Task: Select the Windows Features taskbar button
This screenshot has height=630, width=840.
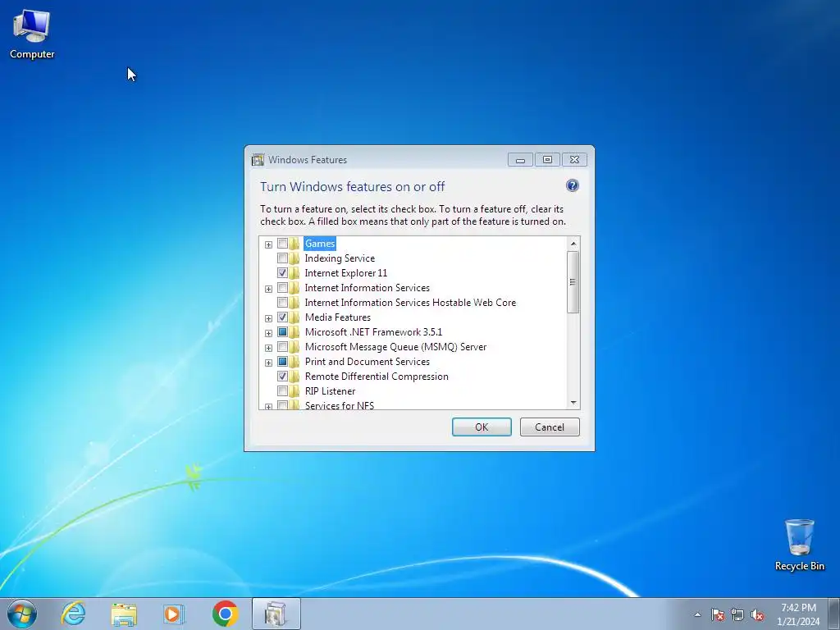Action: tap(276, 614)
